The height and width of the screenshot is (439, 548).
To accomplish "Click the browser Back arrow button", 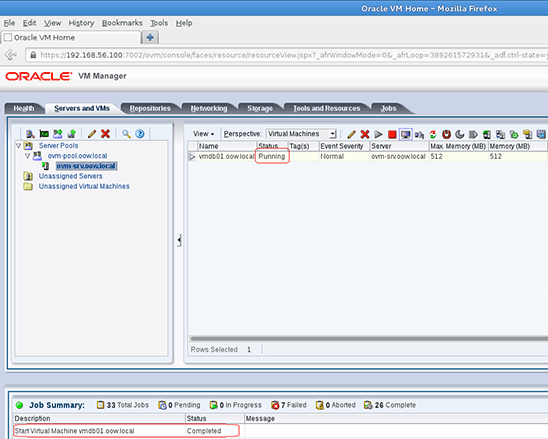I will point(11,55).
